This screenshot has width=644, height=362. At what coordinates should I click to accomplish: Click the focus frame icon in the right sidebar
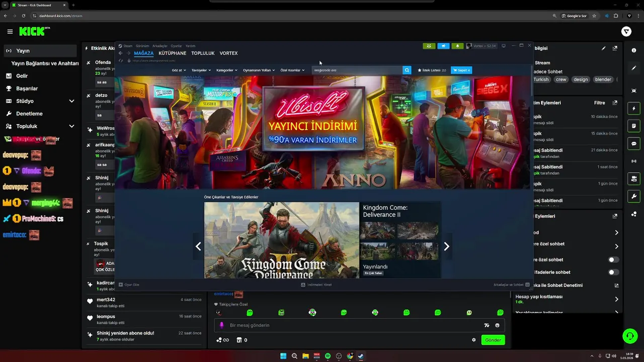coord(634,90)
